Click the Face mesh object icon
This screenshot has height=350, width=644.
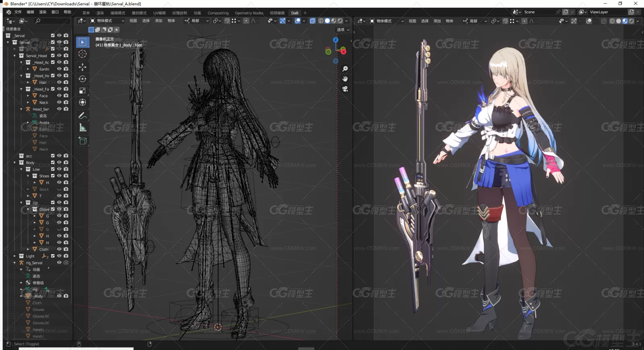coord(35,96)
